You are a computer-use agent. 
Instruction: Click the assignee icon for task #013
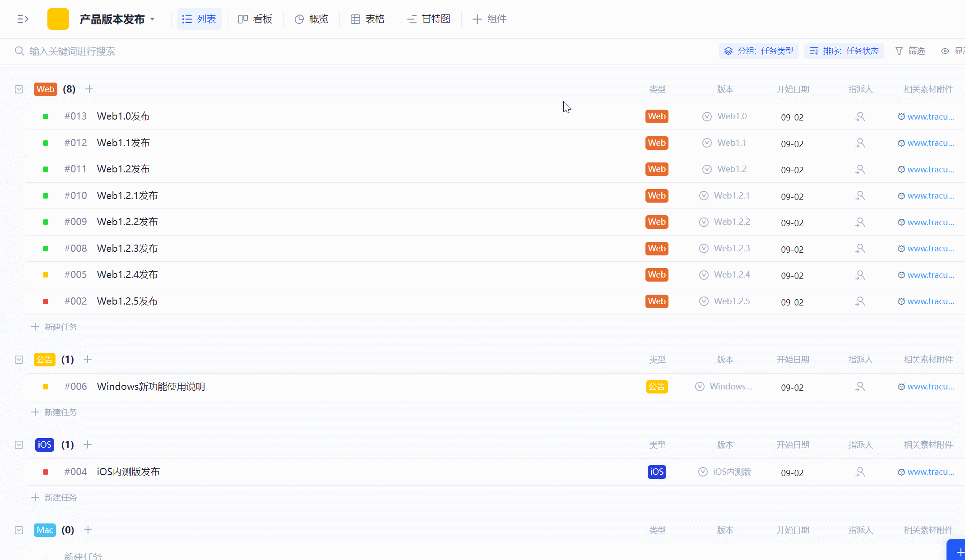tap(860, 116)
